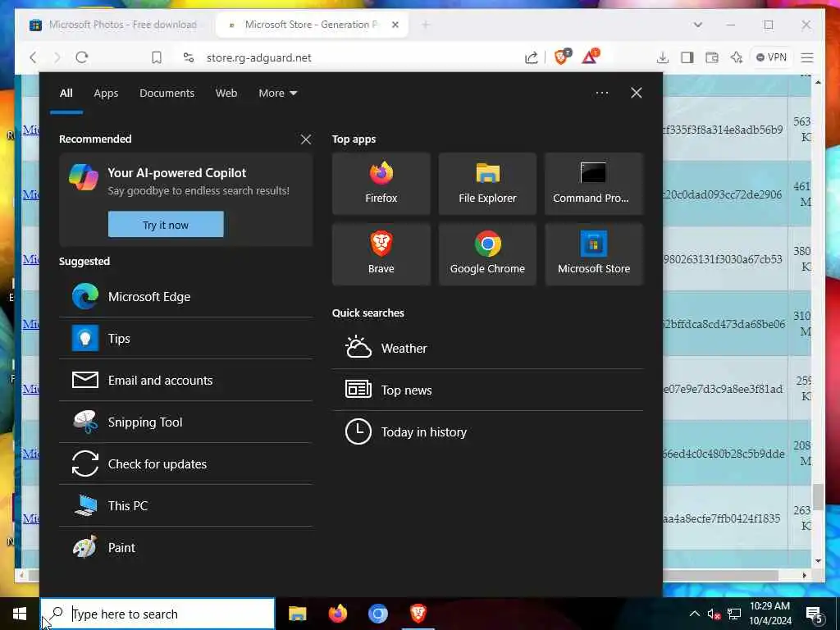Reload the browser page

coord(82,57)
